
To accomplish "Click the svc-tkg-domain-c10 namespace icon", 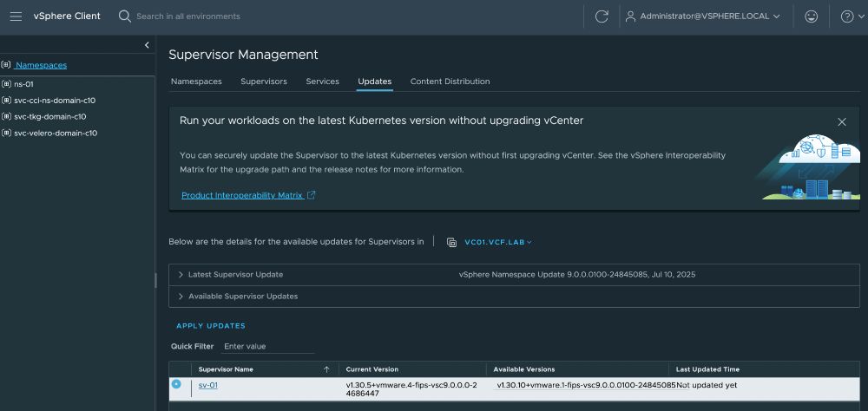I will (6, 117).
